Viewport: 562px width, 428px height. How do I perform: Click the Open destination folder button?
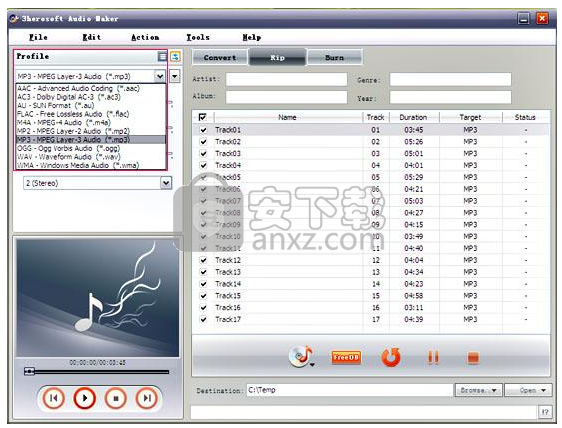pyautogui.click(x=528, y=390)
